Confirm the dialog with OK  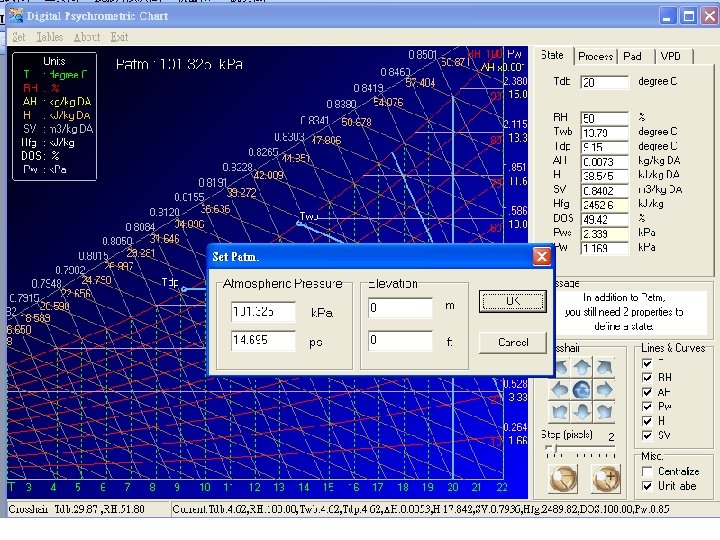pos(512,301)
